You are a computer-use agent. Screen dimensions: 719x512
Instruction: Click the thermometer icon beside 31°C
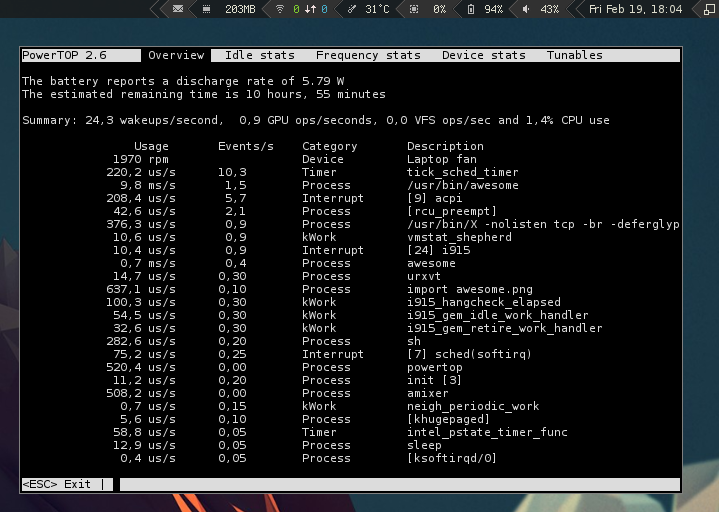point(352,9)
